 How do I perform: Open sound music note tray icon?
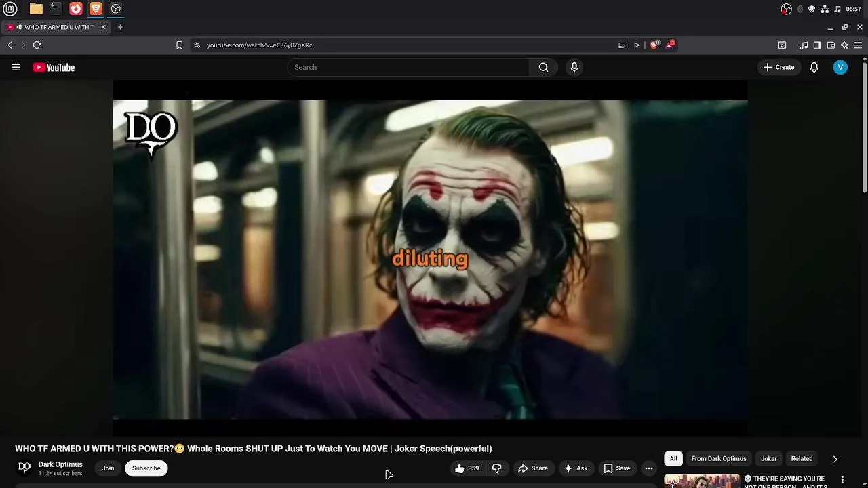click(837, 9)
